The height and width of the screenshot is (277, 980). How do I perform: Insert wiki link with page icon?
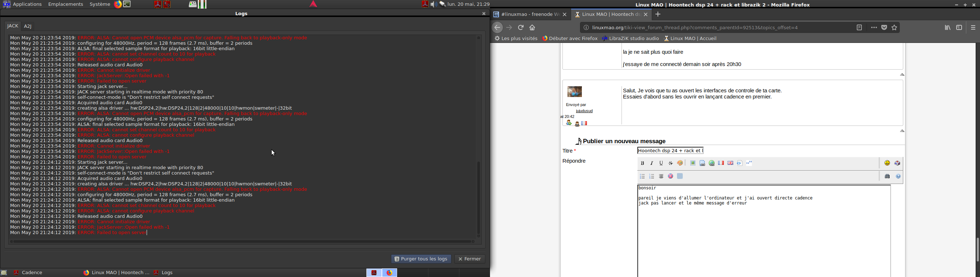[x=702, y=163]
